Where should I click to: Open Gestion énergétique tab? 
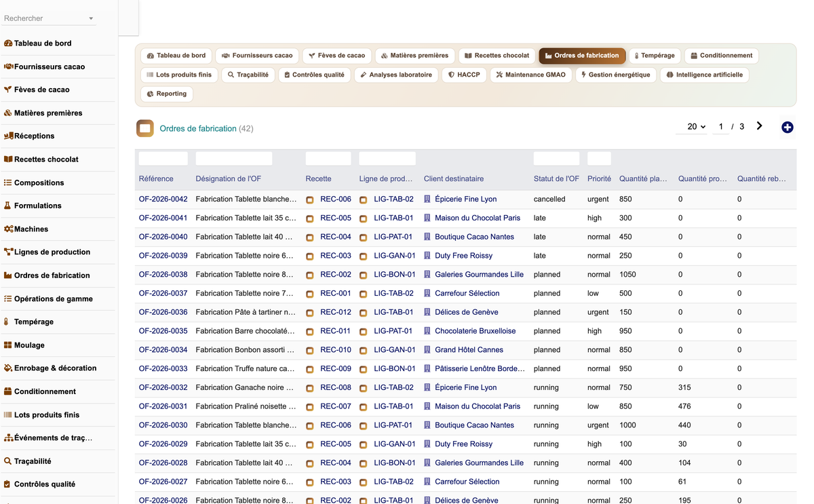point(616,75)
